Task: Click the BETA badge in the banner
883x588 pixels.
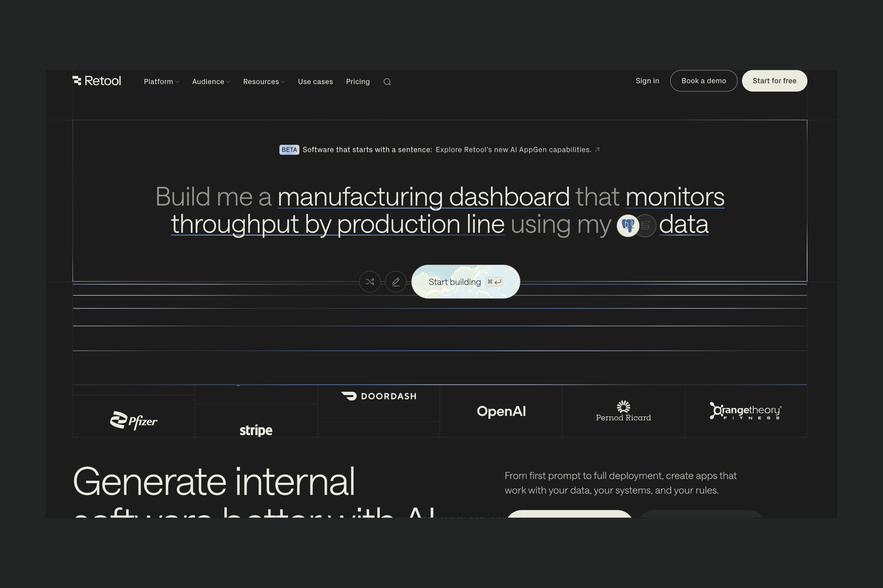Action: pos(289,150)
